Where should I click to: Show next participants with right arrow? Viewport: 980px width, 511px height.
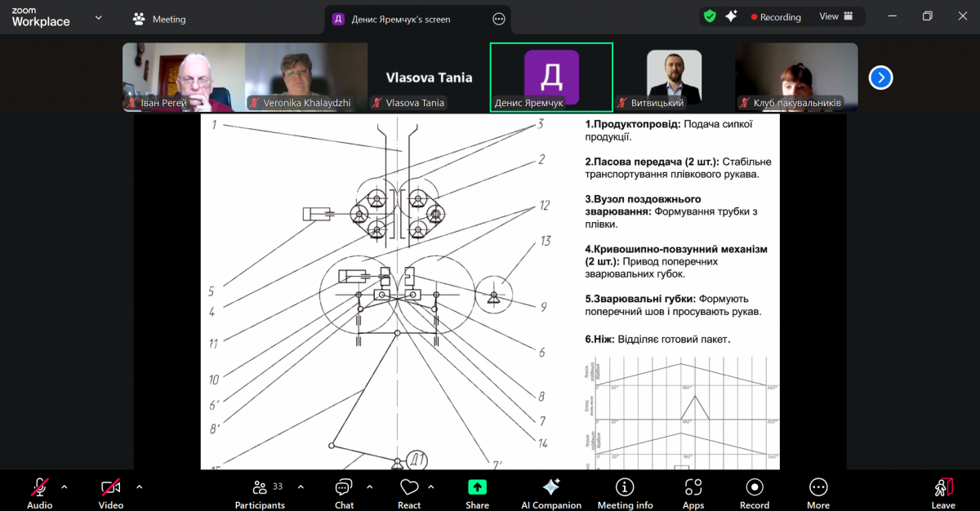[880, 78]
